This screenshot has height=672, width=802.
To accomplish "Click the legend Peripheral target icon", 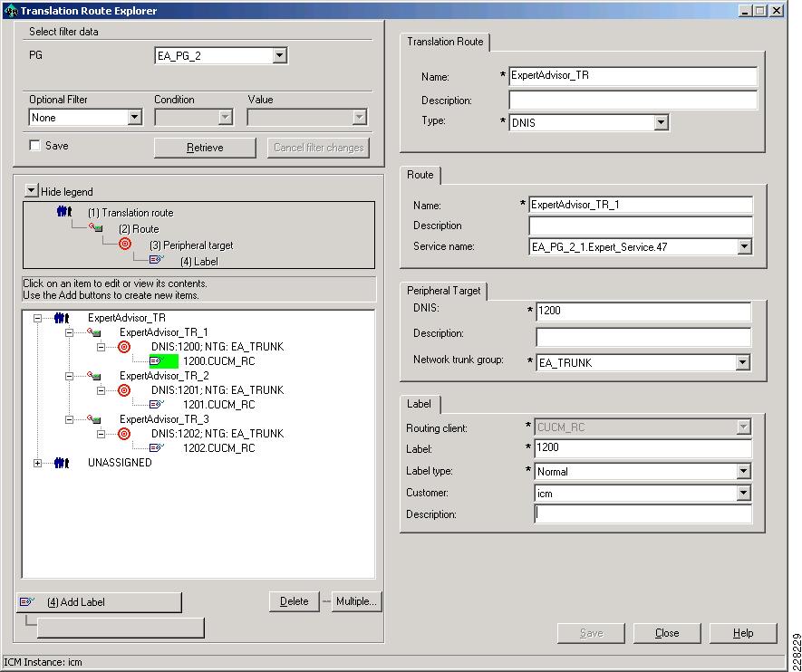I will click(125, 244).
